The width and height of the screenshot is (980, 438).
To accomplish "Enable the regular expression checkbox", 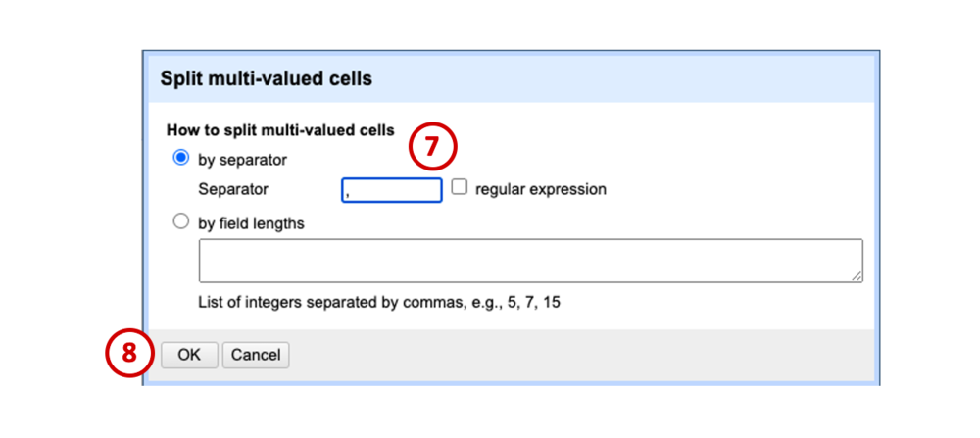I will (460, 187).
